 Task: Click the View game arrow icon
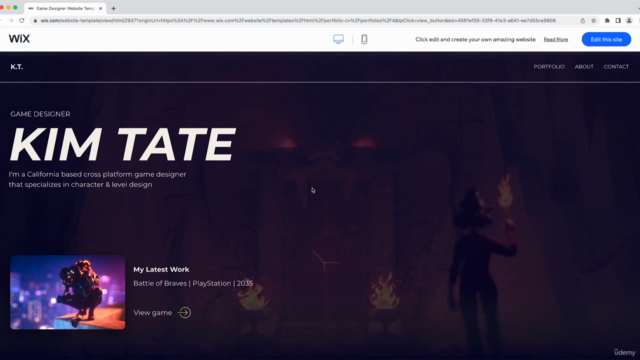[184, 313]
